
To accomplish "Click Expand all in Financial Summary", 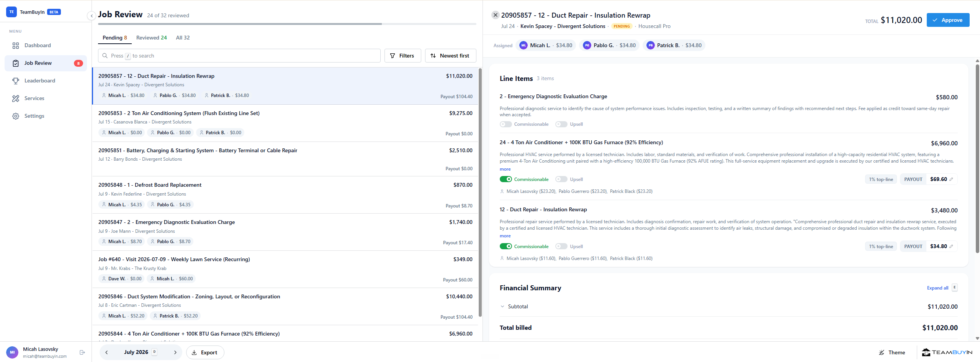I will point(937,288).
